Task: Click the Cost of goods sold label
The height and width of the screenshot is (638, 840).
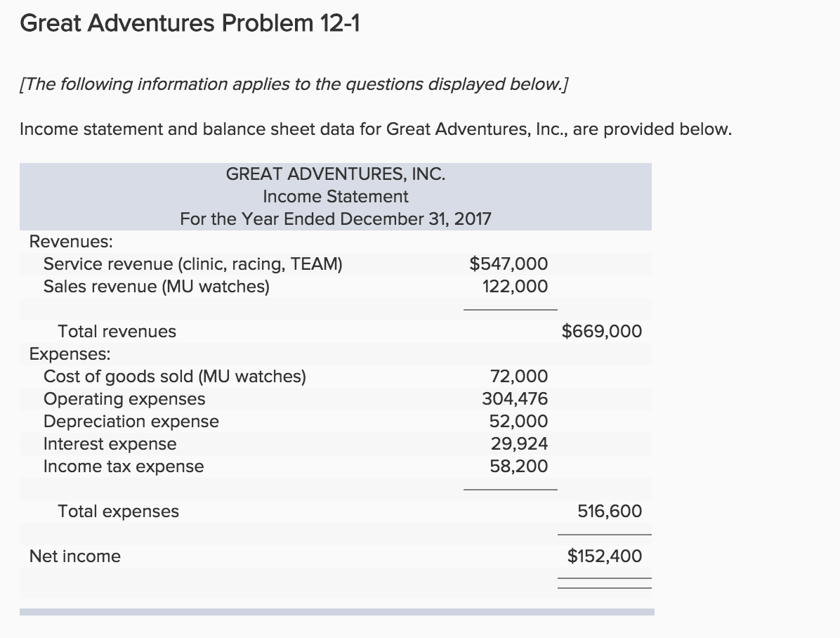Action: click(x=175, y=377)
